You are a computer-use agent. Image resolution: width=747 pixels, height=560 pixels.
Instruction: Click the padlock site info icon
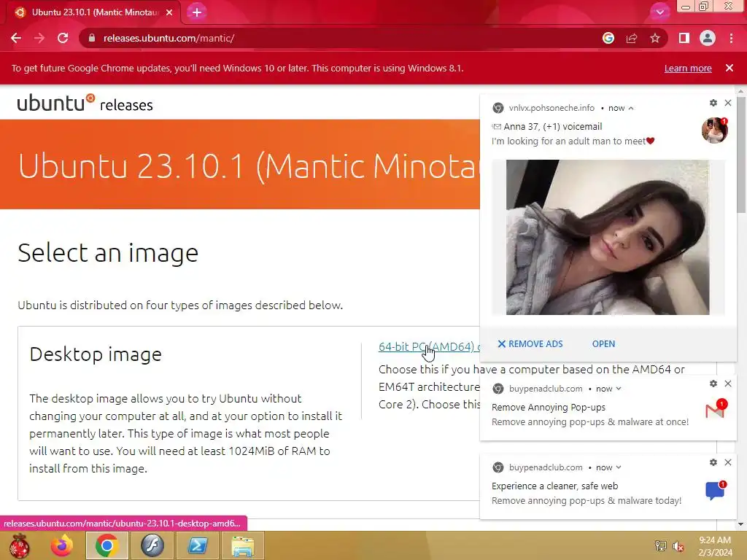pos(93,38)
